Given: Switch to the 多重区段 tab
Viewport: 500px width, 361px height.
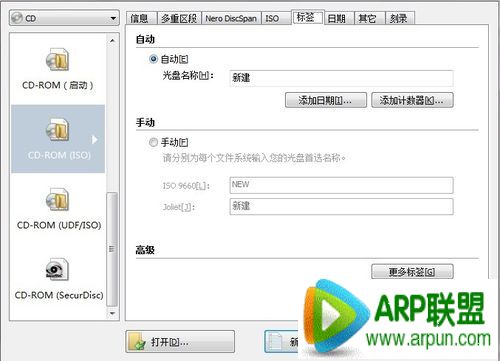Looking at the screenshot, I should [x=179, y=18].
